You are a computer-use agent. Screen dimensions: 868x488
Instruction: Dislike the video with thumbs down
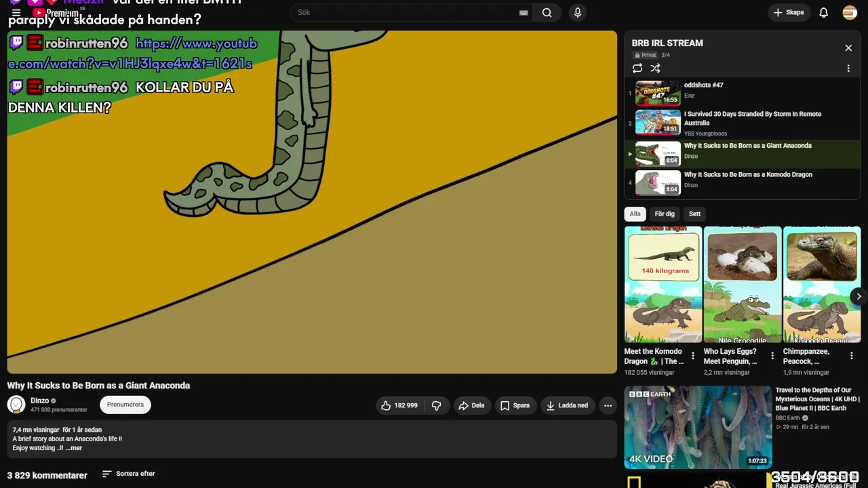pyautogui.click(x=437, y=405)
